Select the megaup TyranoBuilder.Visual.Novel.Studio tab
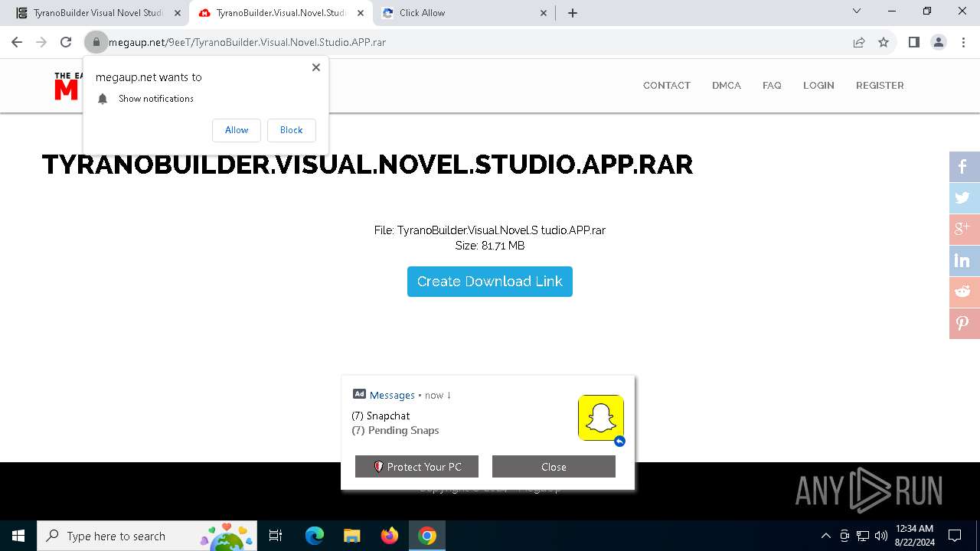Viewport: 980px width, 551px height. click(282, 13)
